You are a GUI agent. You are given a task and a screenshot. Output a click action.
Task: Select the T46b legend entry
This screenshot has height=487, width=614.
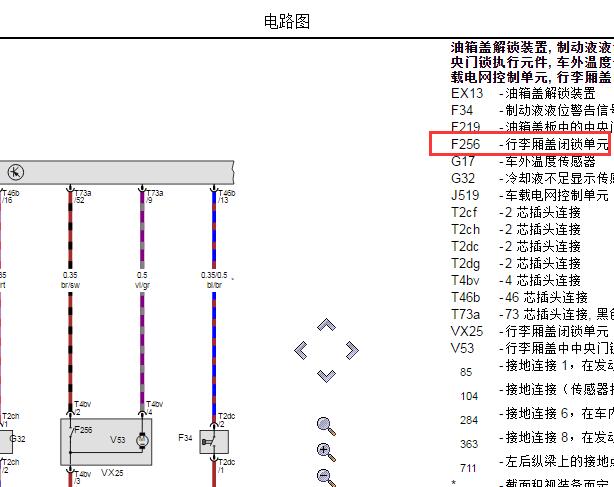pos(519,297)
